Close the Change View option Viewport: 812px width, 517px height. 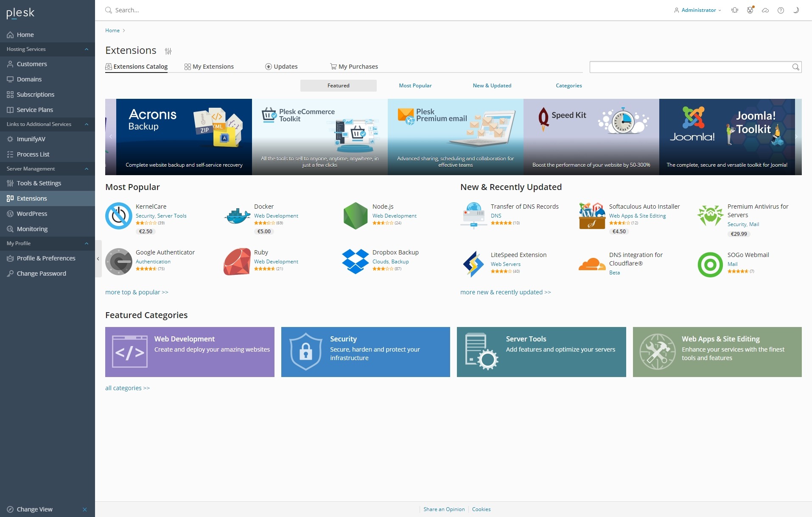point(85,509)
